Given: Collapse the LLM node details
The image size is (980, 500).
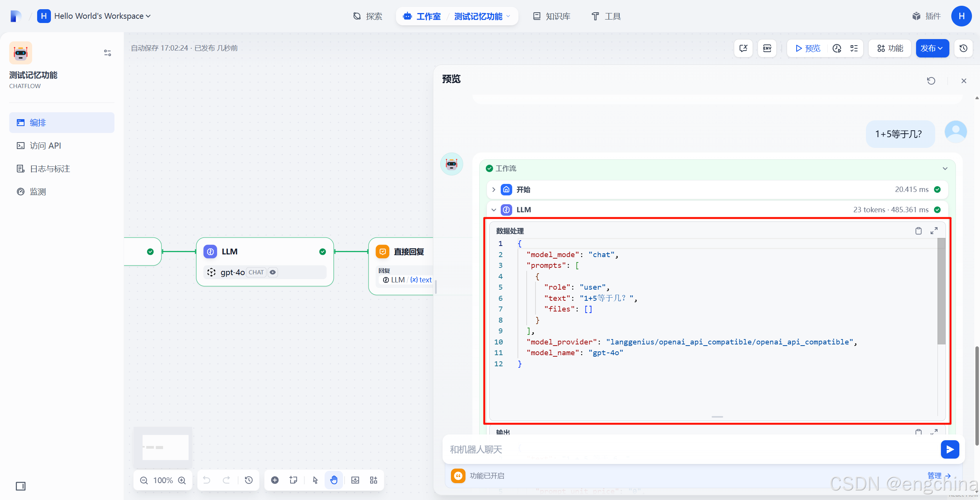Looking at the screenshot, I should pyautogui.click(x=494, y=210).
